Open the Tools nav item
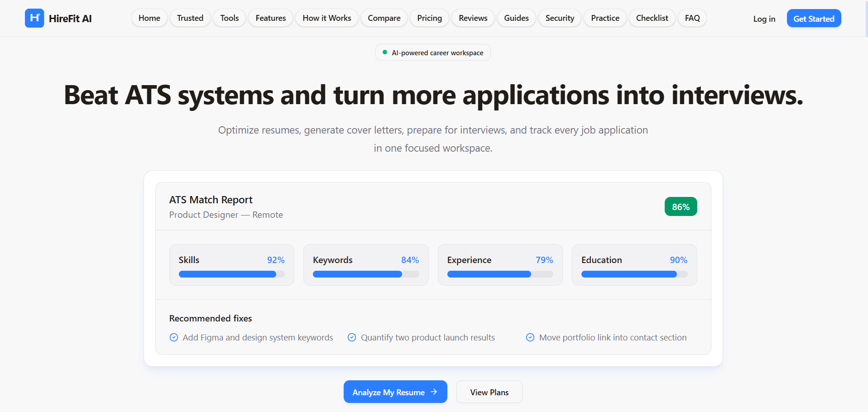This screenshot has width=868, height=412. [x=230, y=18]
